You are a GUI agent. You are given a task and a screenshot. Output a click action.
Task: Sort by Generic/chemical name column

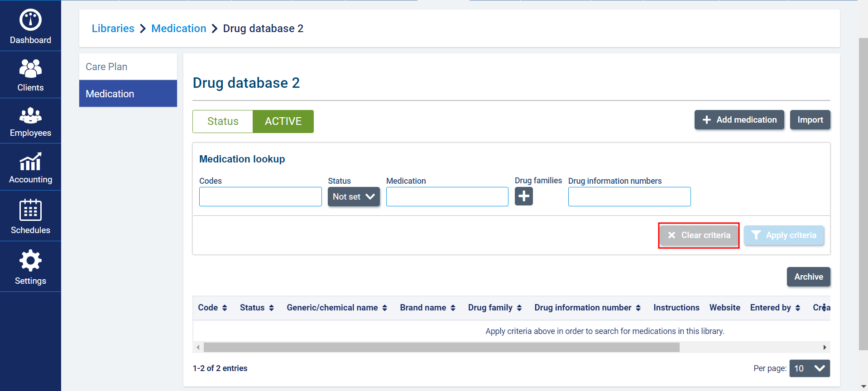tap(384, 308)
